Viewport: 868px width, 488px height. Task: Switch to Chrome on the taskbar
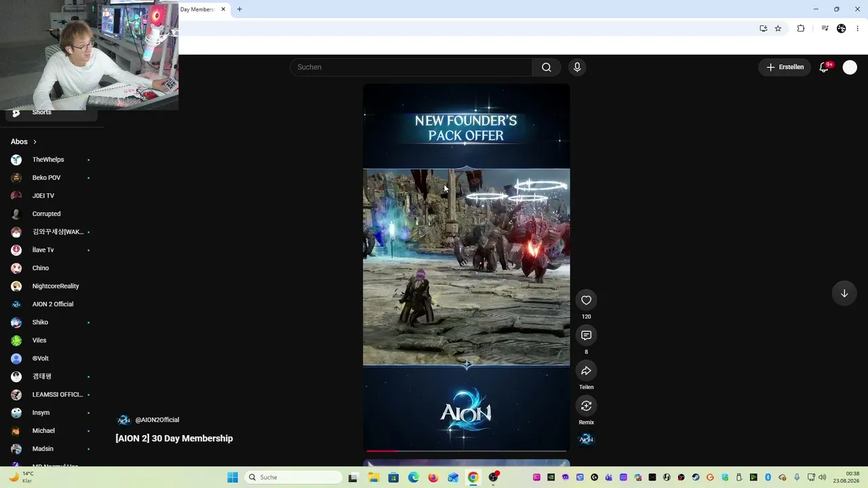tap(473, 477)
